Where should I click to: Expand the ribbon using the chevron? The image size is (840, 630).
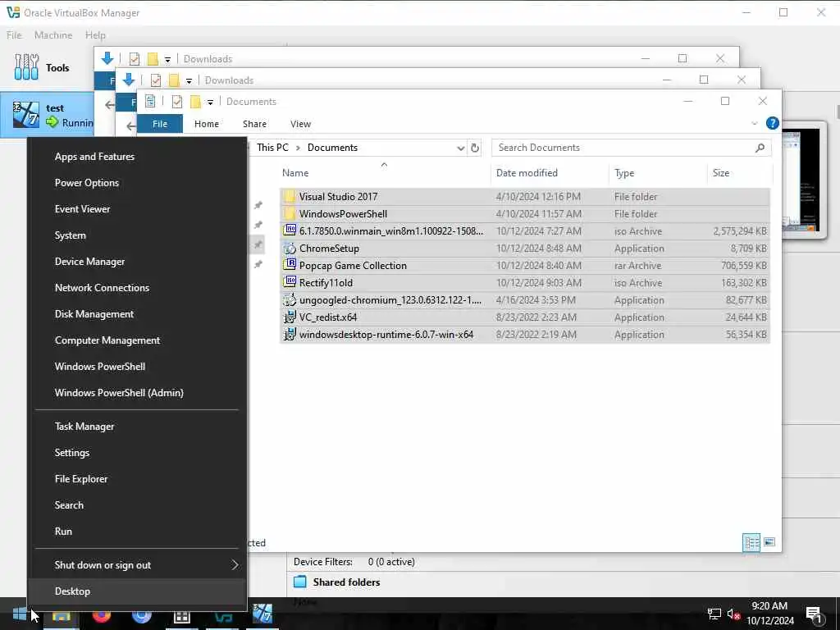(755, 123)
